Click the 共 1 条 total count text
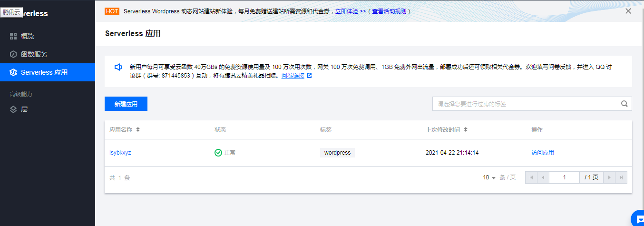The height and width of the screenshot is (226, 644). click(x=120, y=177)
